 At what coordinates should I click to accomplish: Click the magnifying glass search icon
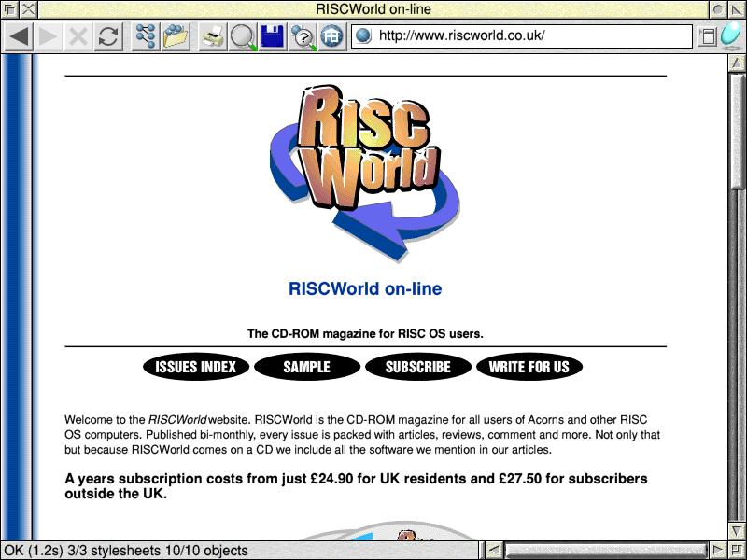coord(243,36)
